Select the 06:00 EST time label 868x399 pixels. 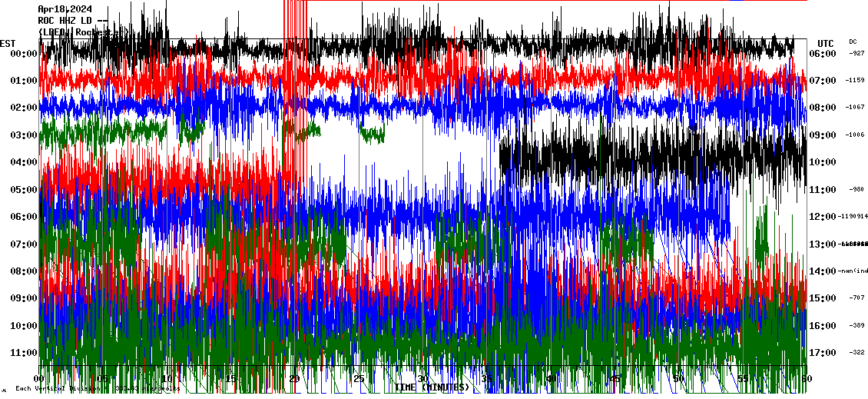[23, 217]
